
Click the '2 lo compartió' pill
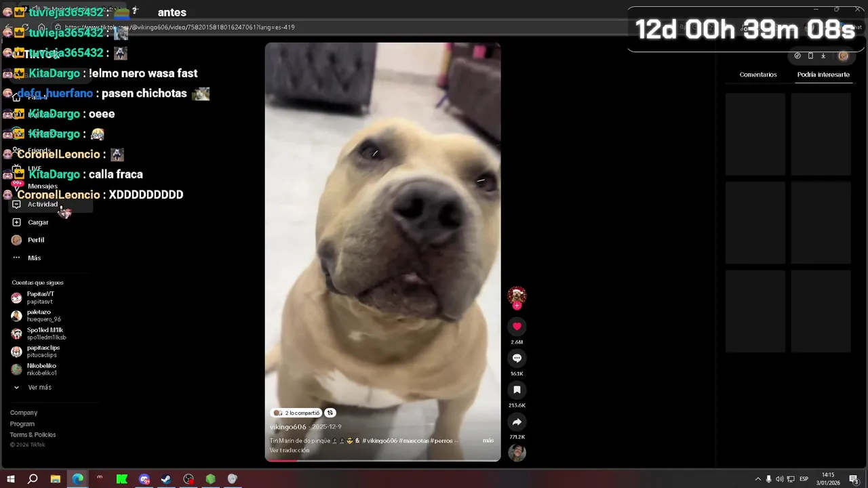click(x=296, y=413)
